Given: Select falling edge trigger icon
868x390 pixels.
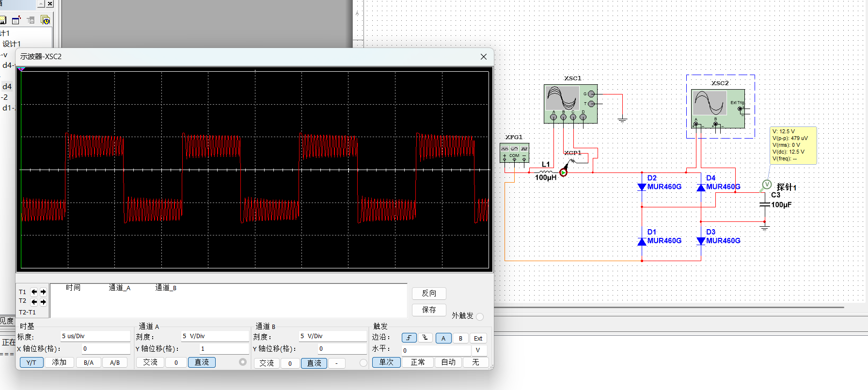Looking at the screenshot, I should coord(425,338).
